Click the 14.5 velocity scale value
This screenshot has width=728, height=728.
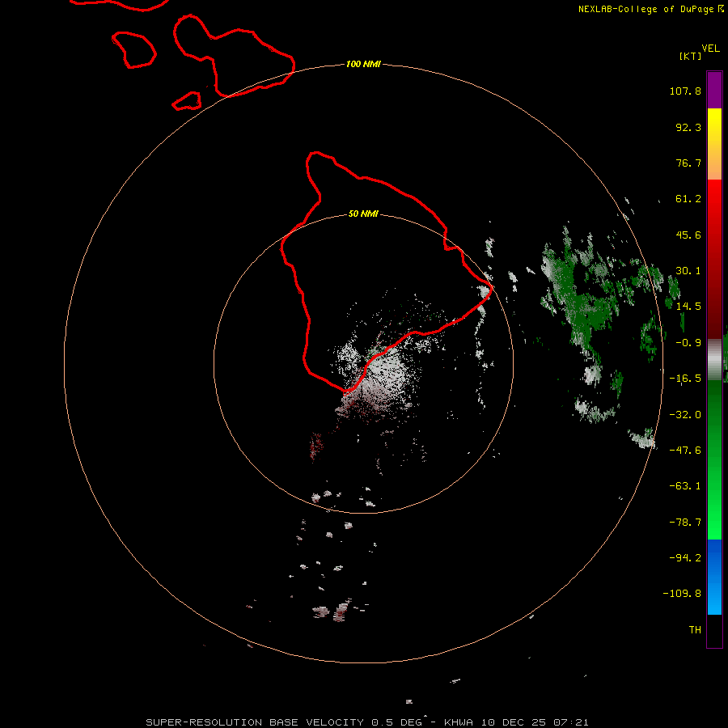688,307
